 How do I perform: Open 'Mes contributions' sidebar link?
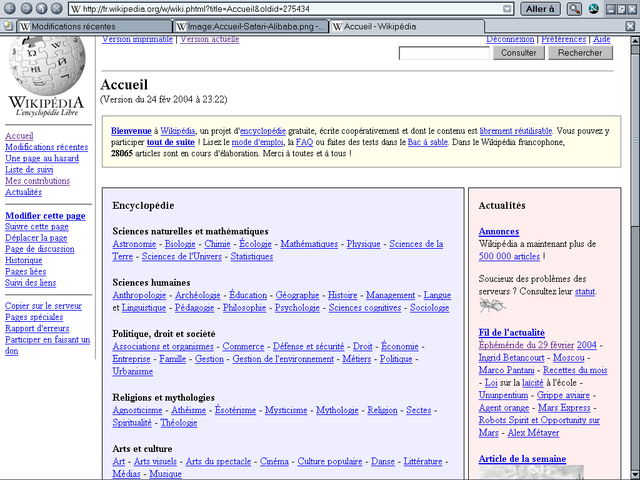38,181
